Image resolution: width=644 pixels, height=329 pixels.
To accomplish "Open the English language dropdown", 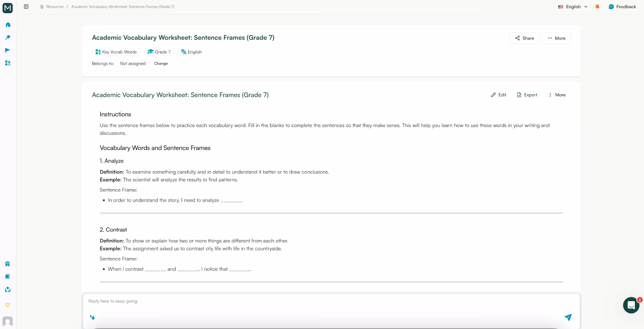I will (572, 6).
